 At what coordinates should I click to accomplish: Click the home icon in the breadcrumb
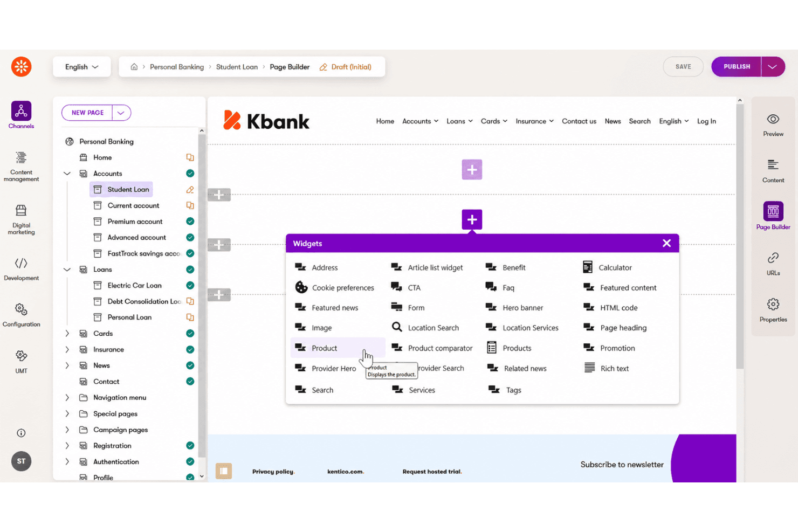tap(134, 67)
